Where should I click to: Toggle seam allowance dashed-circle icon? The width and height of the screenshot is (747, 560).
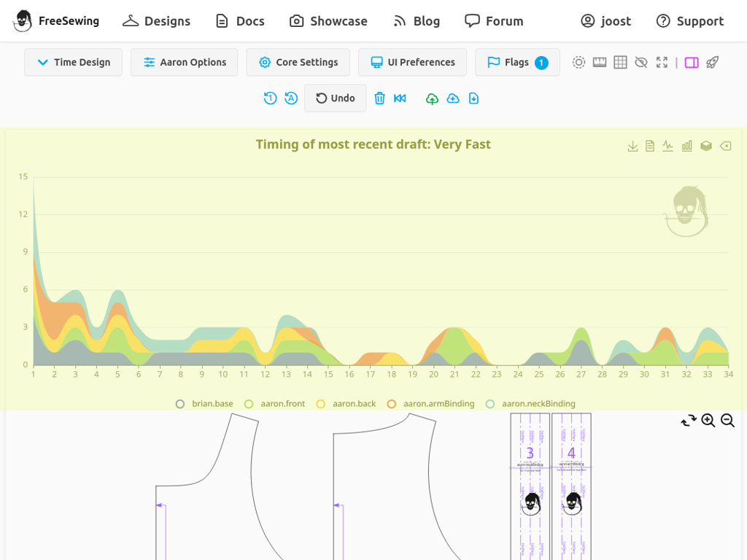578,63
